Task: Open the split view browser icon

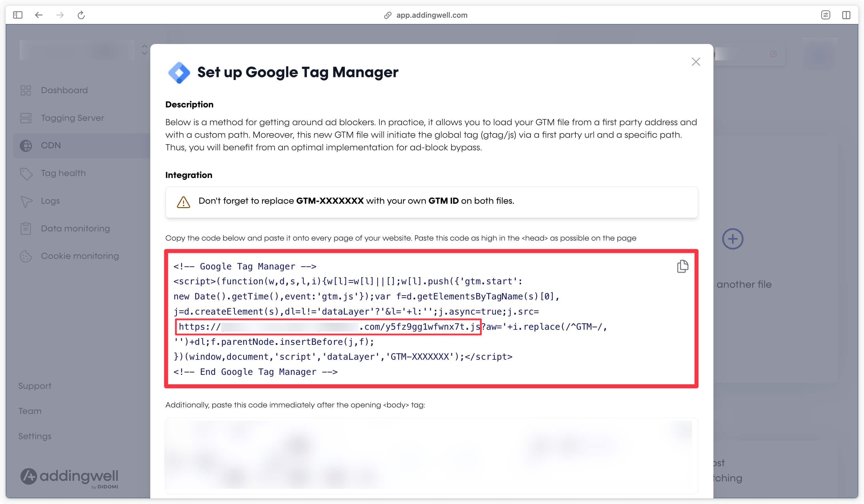Action: pos(846,15)
